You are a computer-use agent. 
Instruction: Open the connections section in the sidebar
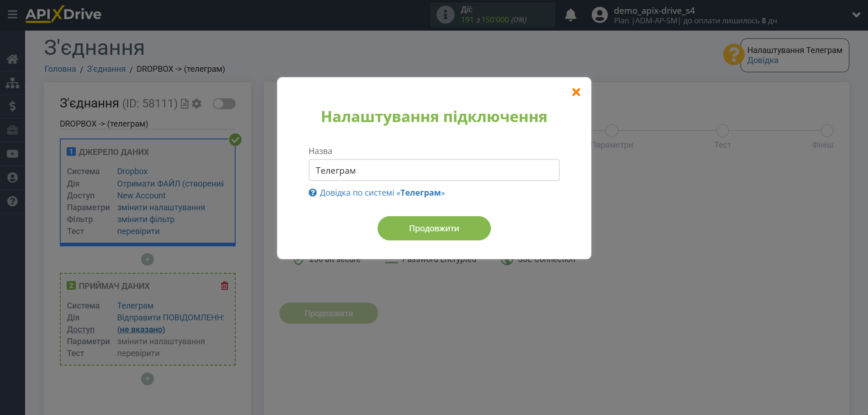[12, 83]
